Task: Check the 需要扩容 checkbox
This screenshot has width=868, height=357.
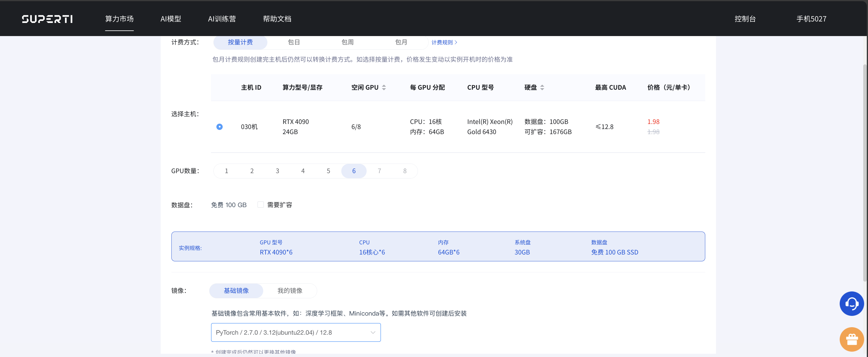Action: [261, 205]
